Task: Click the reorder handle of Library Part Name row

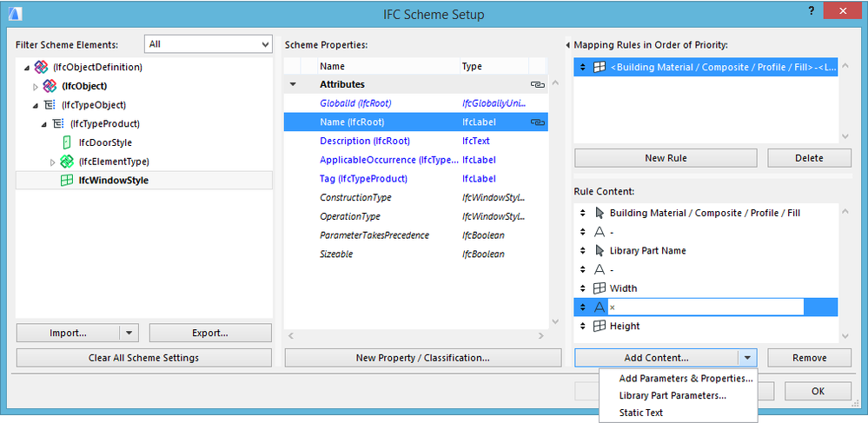Action: [582, 250]
